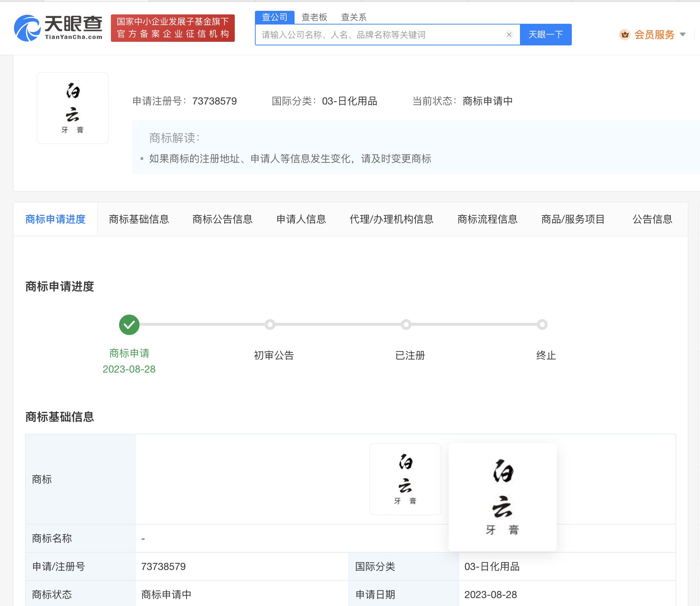Viewport: 700px width, 606px height.
Task: Click the green checkmark progress step
Action: pos(129,325)
